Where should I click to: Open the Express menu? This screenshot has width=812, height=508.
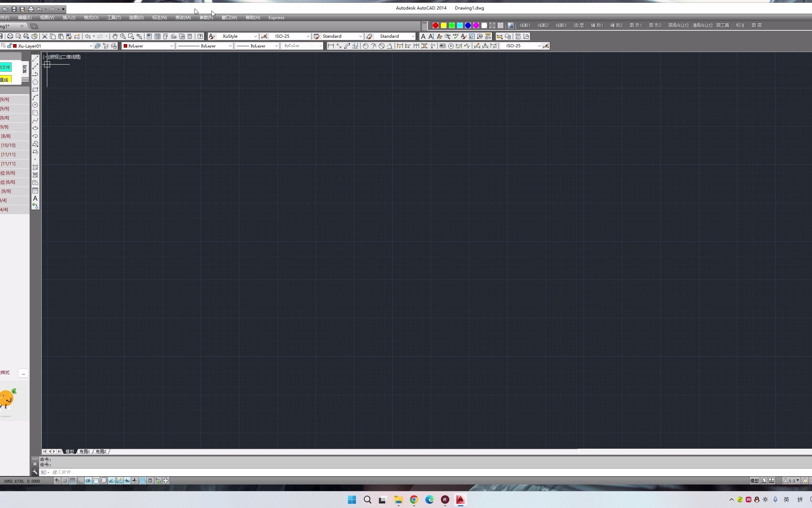[276, 18]
